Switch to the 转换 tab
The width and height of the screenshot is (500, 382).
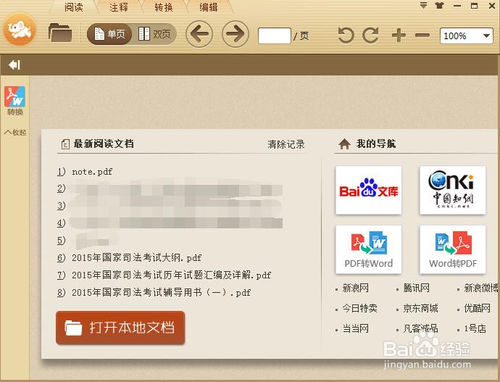[x=164, y=7]
